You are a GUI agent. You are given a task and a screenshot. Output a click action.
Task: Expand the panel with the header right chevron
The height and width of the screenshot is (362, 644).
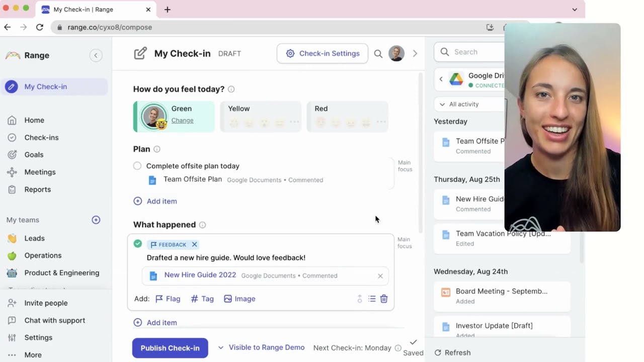(x=415, y=53)
